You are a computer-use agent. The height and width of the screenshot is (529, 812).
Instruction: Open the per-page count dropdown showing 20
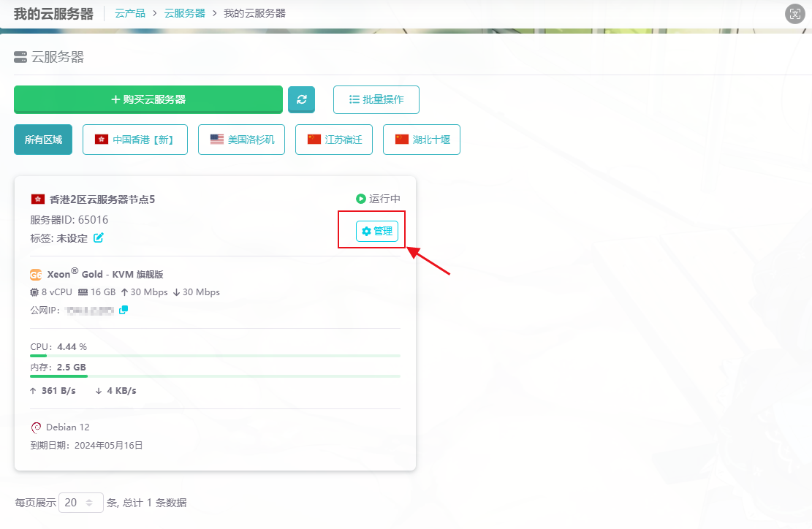pos(80,503)
